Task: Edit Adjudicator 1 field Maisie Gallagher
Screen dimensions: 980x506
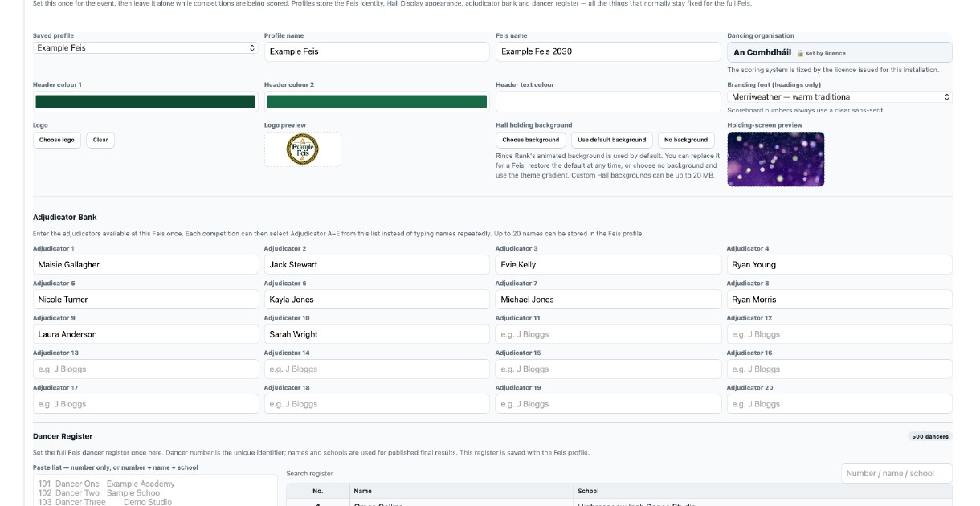Action: [x=145, y=265]
